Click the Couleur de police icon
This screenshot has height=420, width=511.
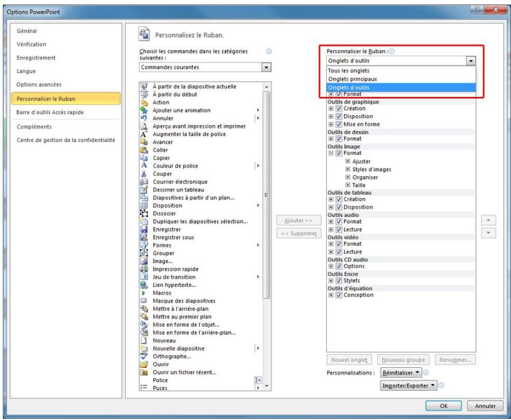coord(144,166)
